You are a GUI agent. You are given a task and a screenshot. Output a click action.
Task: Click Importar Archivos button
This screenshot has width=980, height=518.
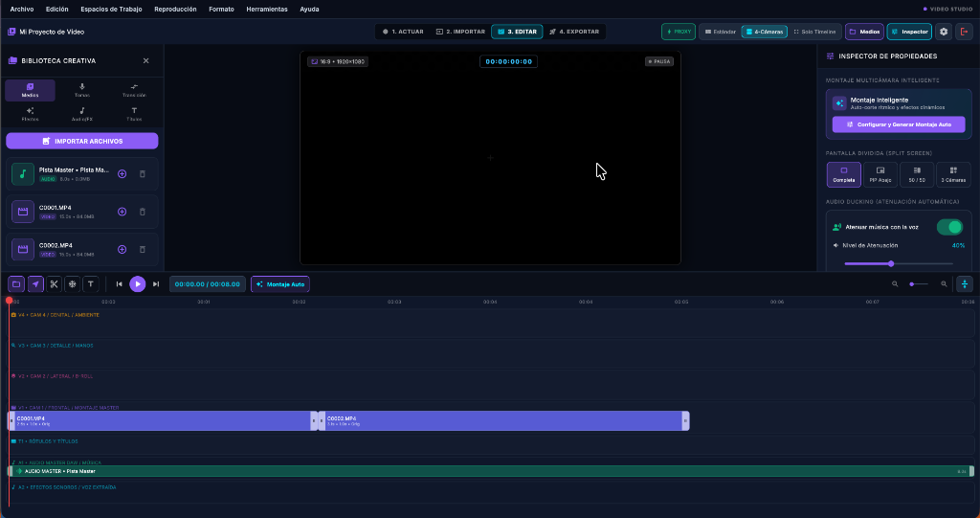[x=82, y=141]
